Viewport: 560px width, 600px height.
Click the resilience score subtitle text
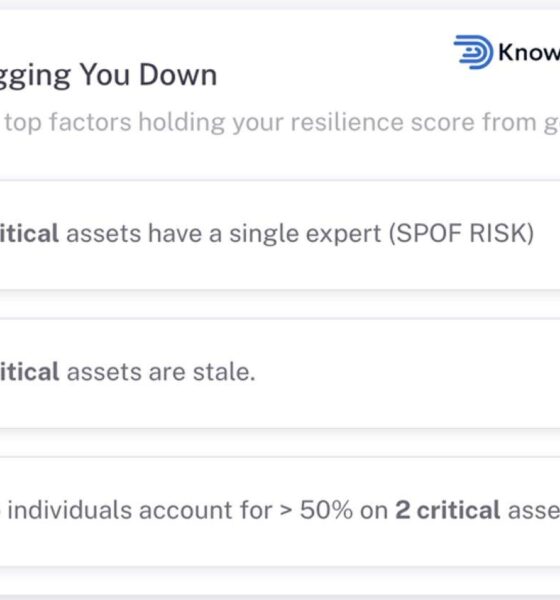click(x=280, y=123)
